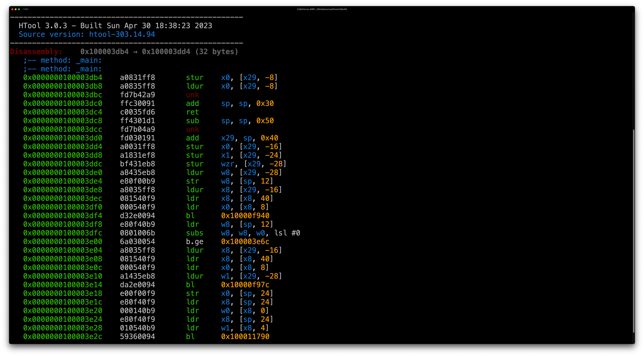The image size is (644, 356).
Task: Click address 0x0000000100003e0c
Action: coord(63,268)
